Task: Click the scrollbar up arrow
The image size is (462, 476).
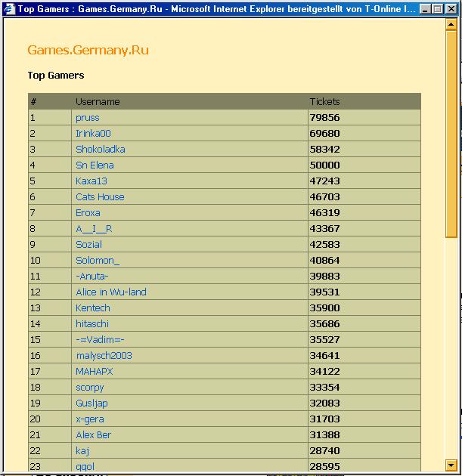Action: tap(451, 25)
